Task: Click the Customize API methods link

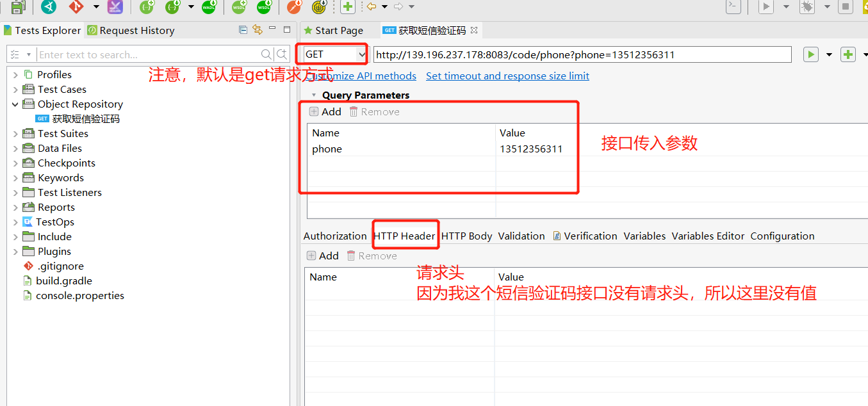Action: tap(364, 76)
